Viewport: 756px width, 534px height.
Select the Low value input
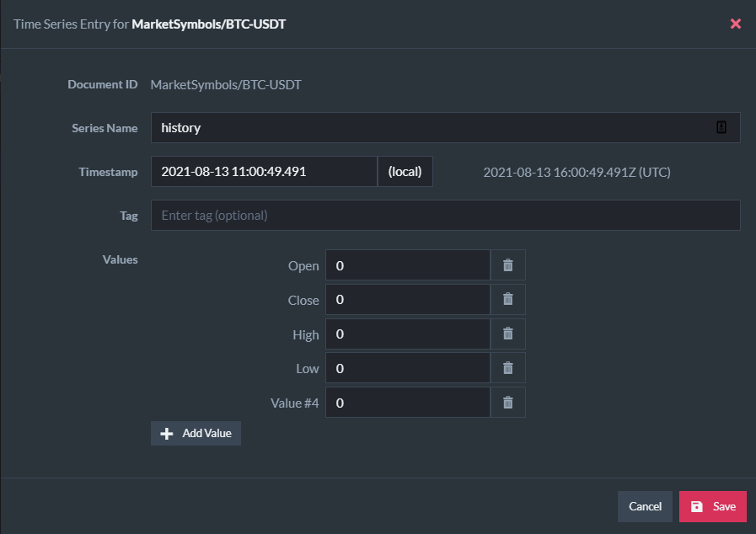click(x=407, y=368)
